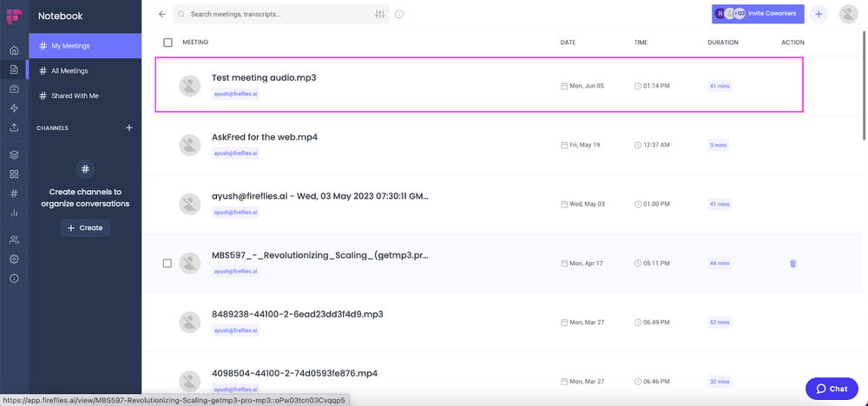Open the Analytics bar chart icon
The height and width of the screenshot is (406, 868).
click(15, 213)
